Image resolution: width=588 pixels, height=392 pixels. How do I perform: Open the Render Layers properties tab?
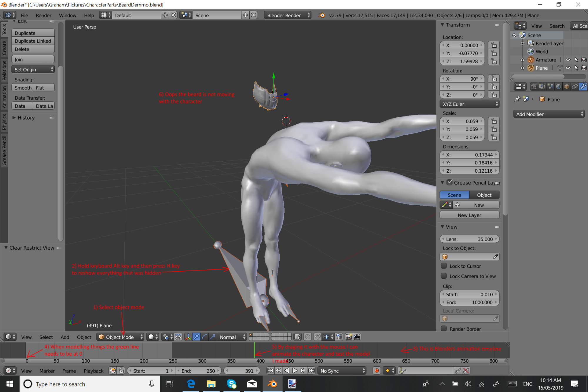[x=542, y=87]
